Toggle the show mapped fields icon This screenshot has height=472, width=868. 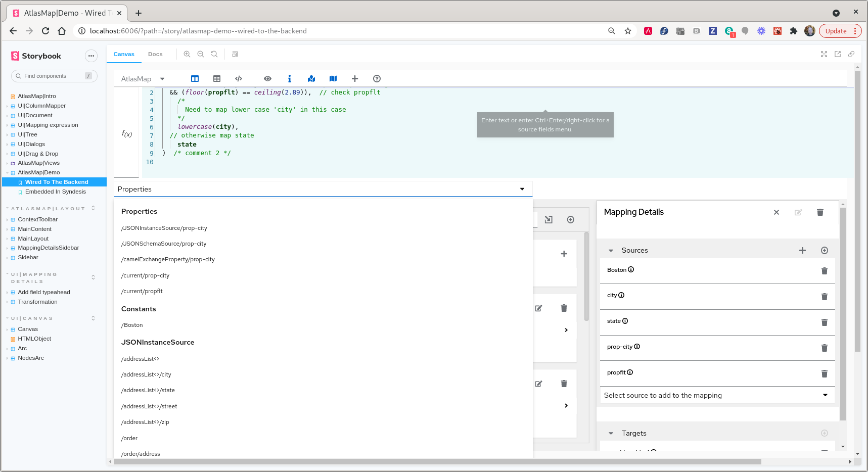click(311, 79)
